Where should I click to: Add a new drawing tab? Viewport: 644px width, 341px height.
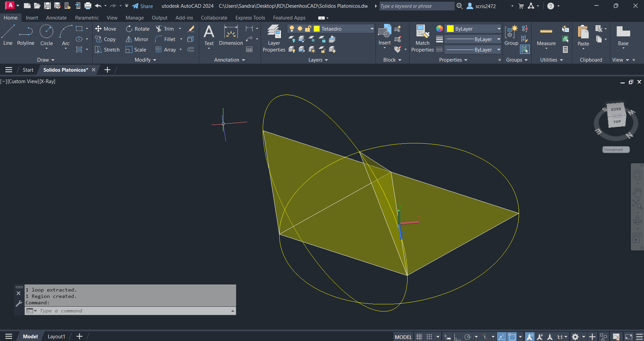(x=107, y=70)
